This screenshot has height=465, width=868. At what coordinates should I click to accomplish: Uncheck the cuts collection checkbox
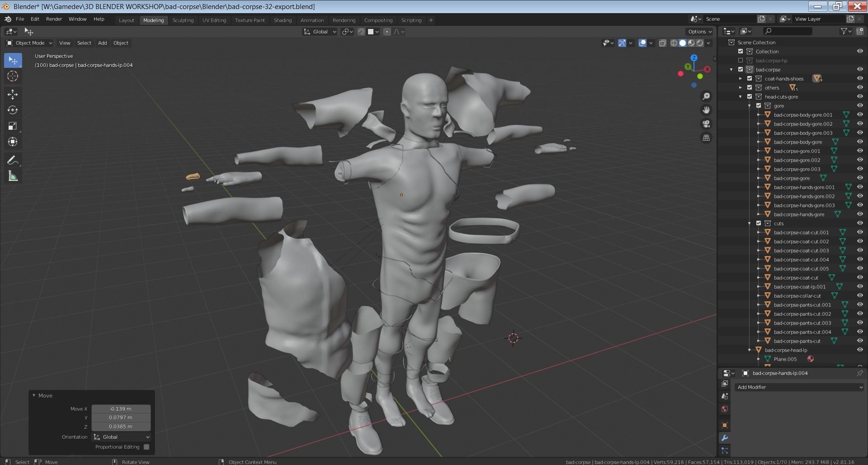click(759, 223)
